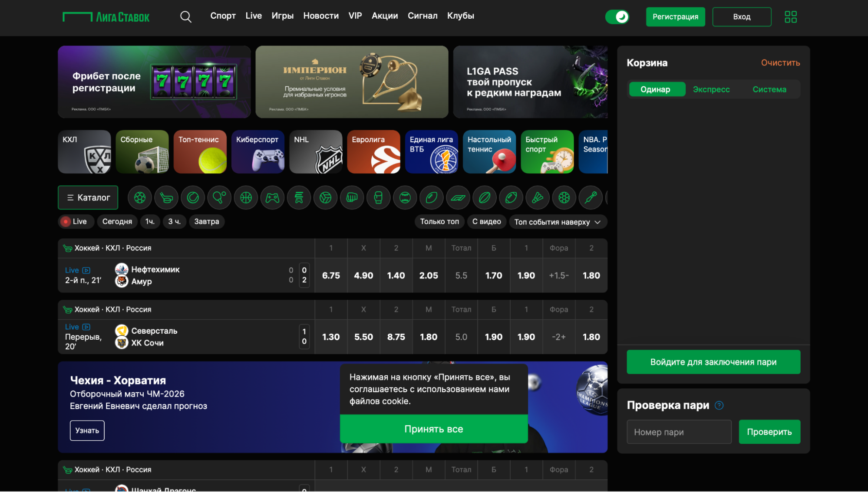Switch to Одинар bet tab
The image size is (868, 492).
tap(657, 89)
